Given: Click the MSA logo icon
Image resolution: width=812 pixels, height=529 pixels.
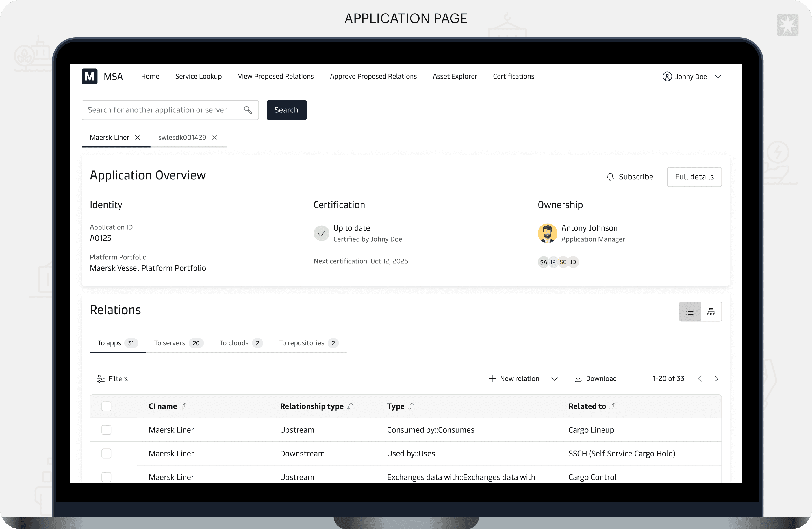Looking at the screenshot, I should 89,77.
